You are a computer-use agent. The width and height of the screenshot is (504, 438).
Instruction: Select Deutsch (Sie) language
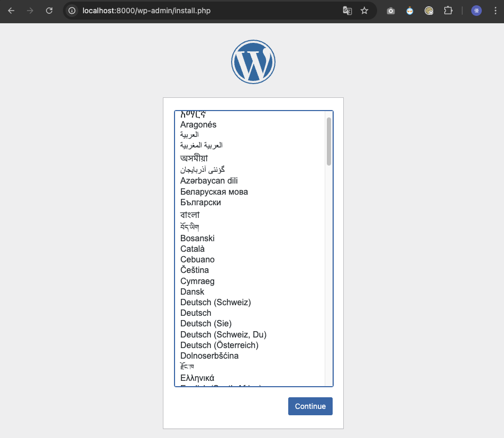(250, 324)
